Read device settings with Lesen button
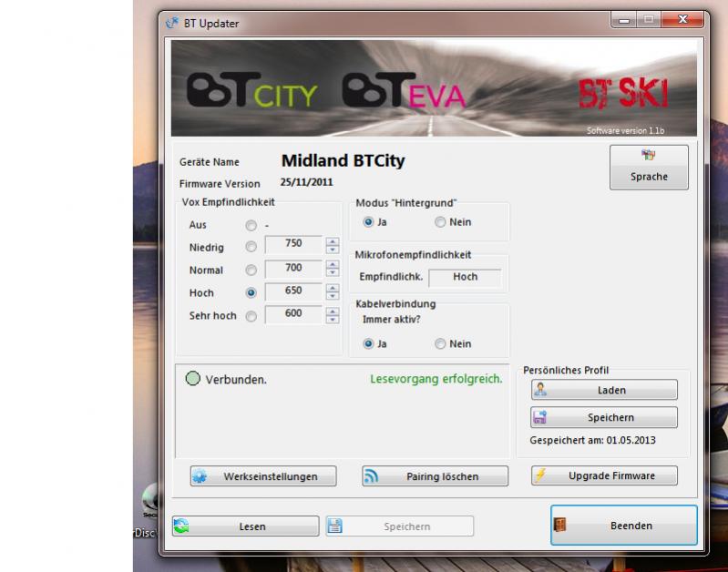Screen dimensions: 728x572 246,526
